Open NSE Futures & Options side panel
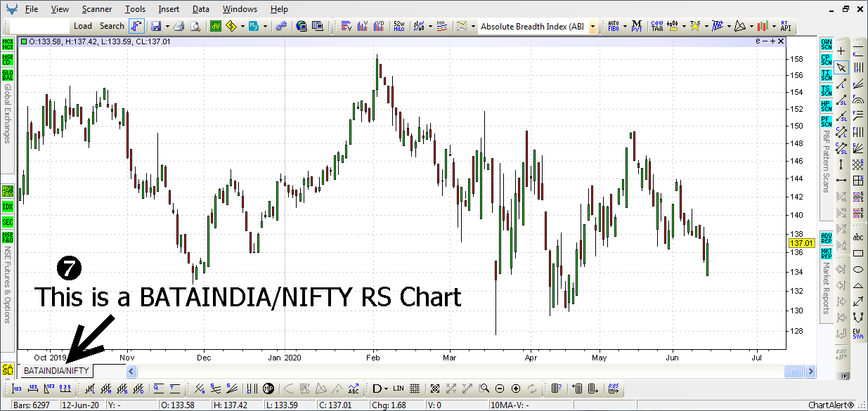This screenshot has width=868, height=411. click(8, 284)
